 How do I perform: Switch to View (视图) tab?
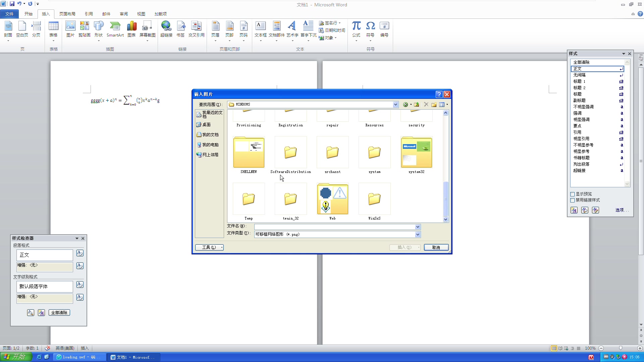tap(141, 14)
